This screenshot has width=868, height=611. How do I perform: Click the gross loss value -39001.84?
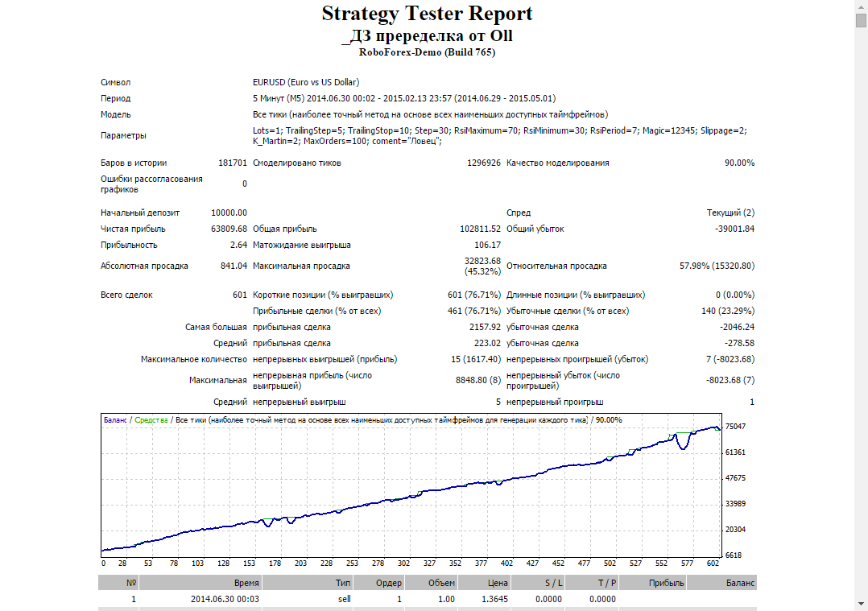point(734,229)
